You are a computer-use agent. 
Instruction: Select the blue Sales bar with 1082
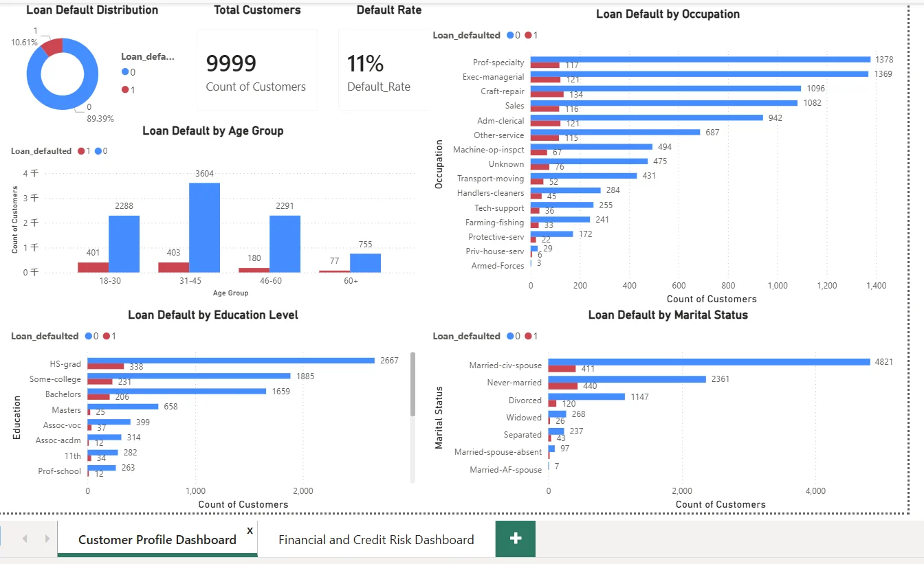pyautogui.click(x=664, y=103)
